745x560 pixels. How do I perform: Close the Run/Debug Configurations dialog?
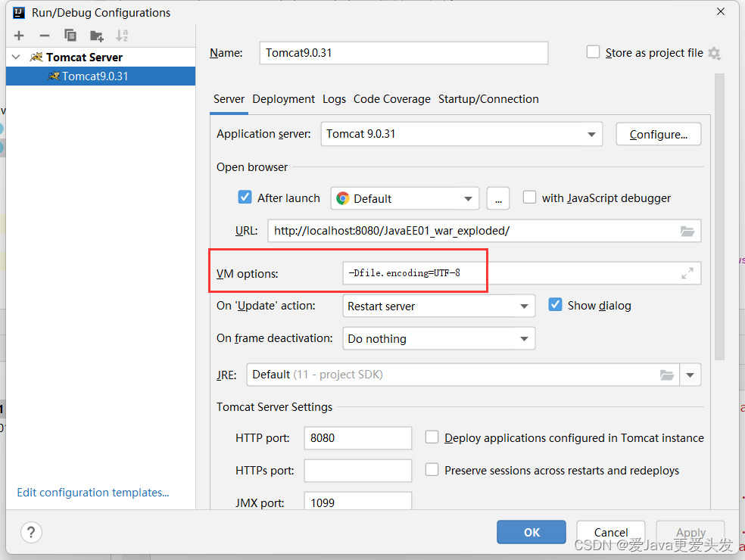coord(721,12)
